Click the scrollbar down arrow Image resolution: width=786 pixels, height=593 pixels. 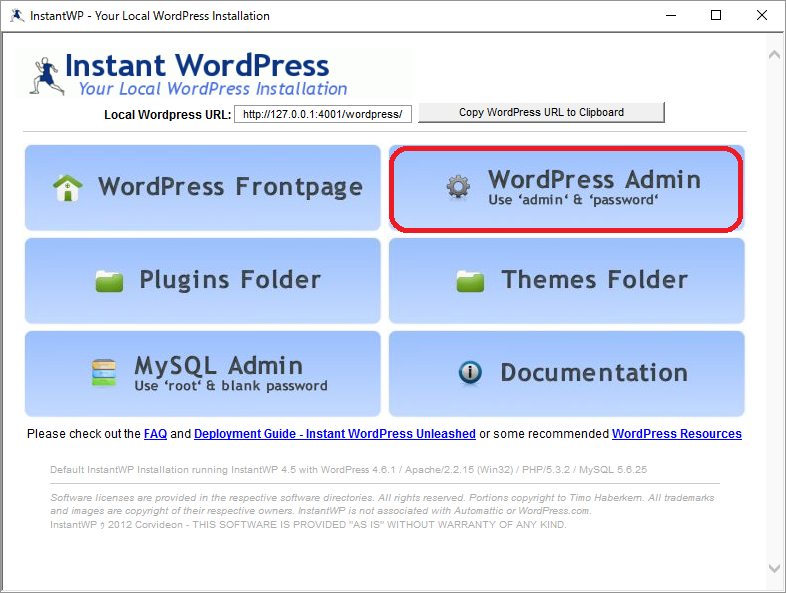[x=774, y=568]
